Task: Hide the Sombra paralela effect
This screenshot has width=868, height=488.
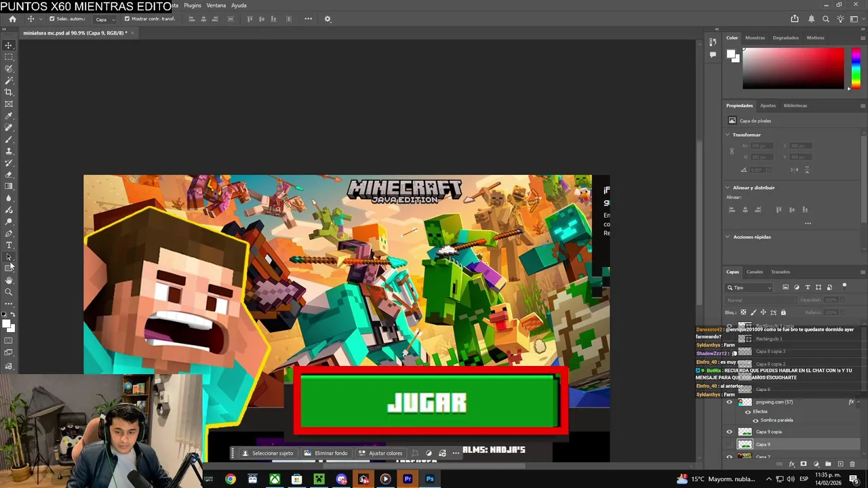Action: 756,420
